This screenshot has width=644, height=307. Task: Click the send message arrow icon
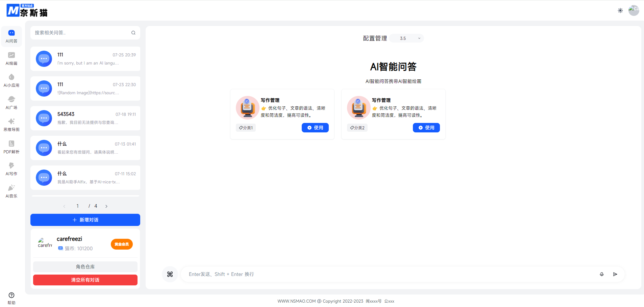pyautogui.click(x=615, y=274)
